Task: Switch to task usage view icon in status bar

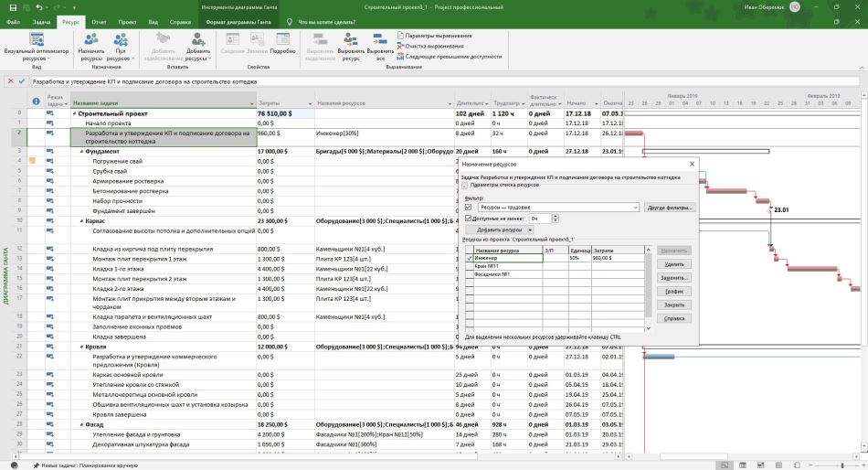Action: tap(743, 465)
